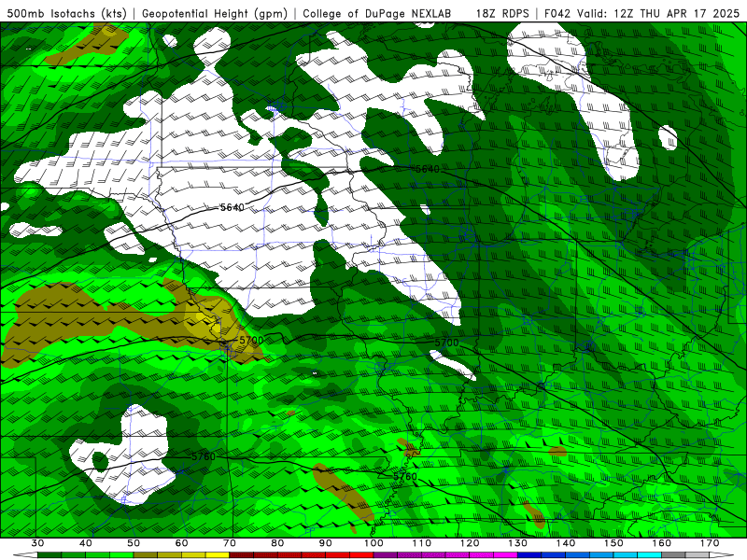This screenshot has width=747, height=560.
Task: Click the magenta swatch just before 130
Action: click(505, 554)
